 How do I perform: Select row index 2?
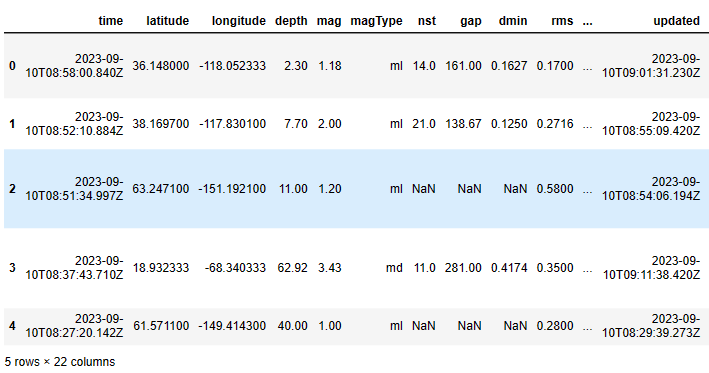tap(12, 189)
